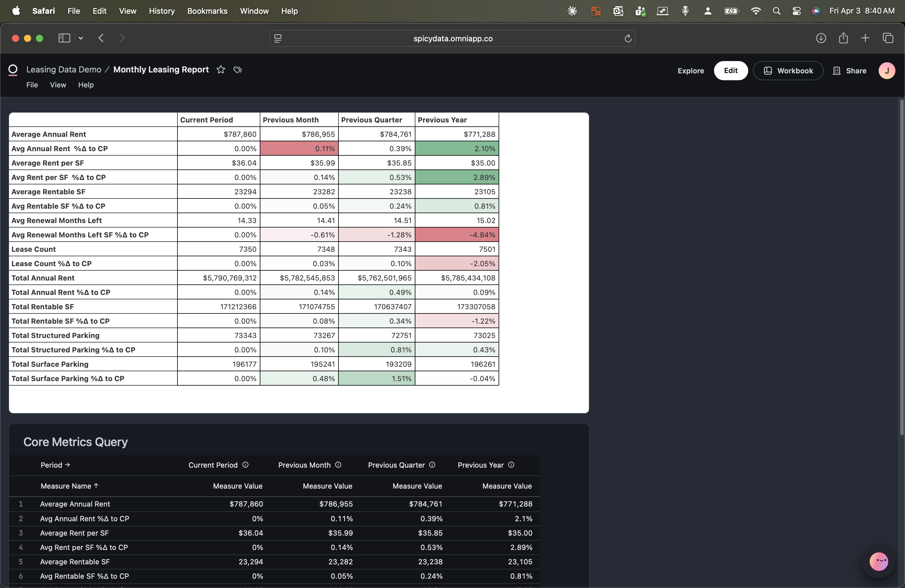Click the tag icon next to report title
This screenshot has height=588, width=905.
point(237,69)
